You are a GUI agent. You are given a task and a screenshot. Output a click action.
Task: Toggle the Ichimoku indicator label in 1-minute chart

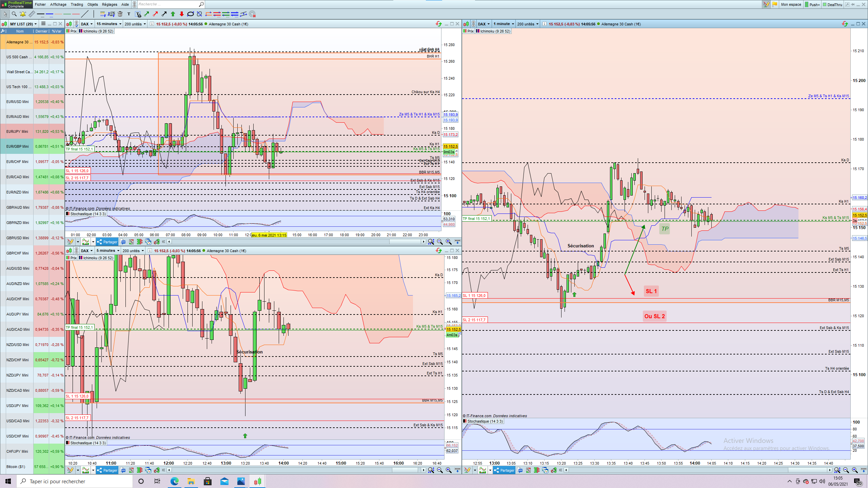coord(493,31)
